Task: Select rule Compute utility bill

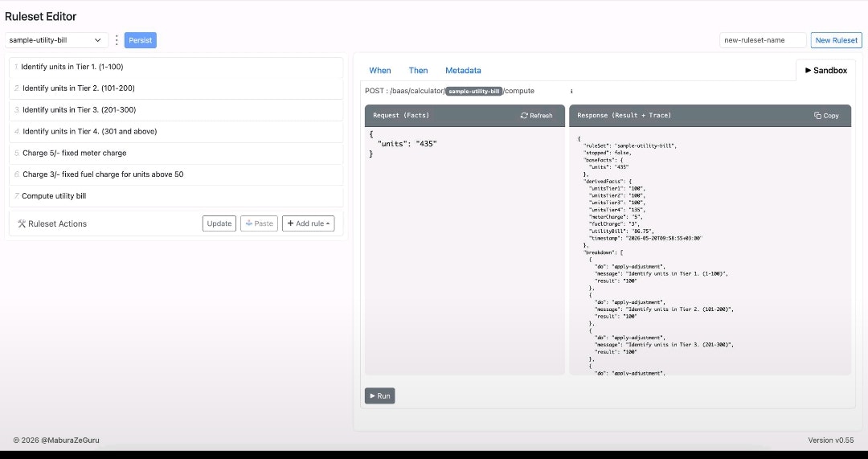Action: click(x=176, y=196)
